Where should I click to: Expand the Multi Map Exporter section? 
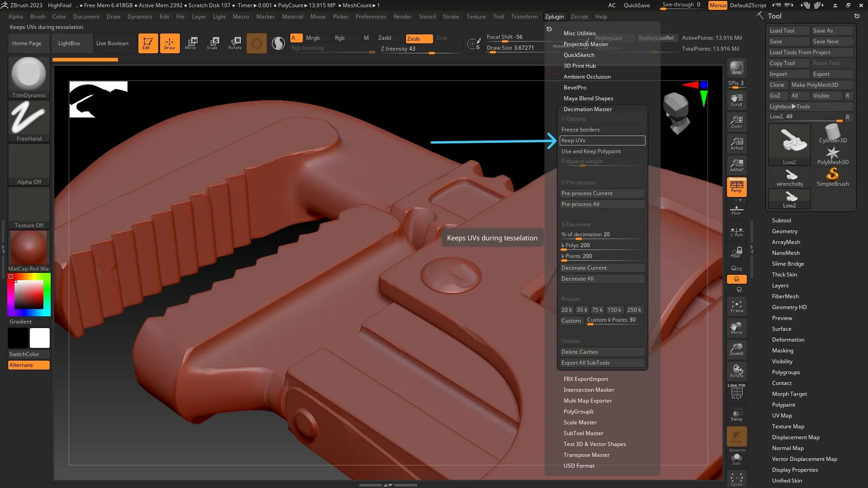click(x=588, y=401)
